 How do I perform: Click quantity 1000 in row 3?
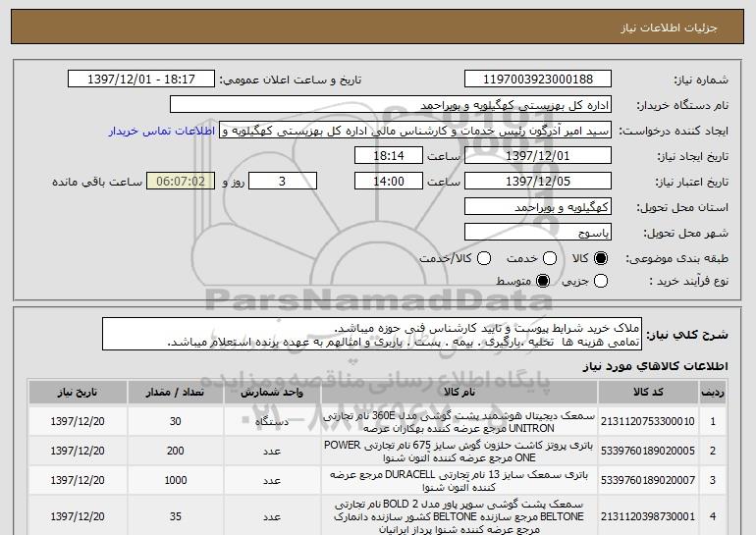[x=175, y=480]
